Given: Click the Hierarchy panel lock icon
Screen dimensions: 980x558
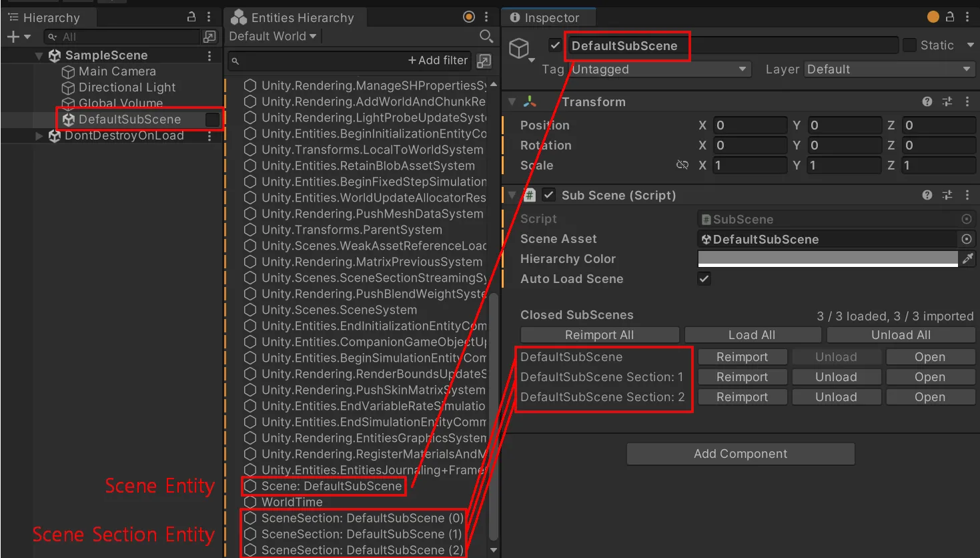Looking at the screenshot, I should coord(191,17).
